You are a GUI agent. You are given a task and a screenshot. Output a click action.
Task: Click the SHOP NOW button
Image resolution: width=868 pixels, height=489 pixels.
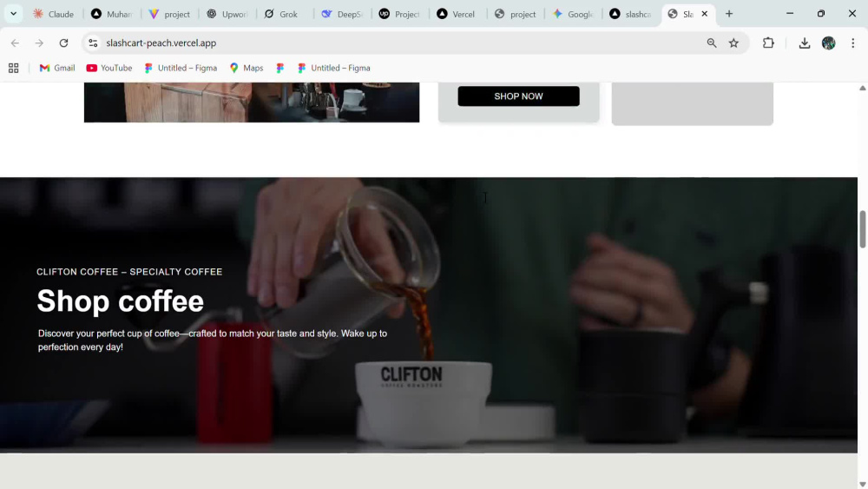tap(519, 96)
